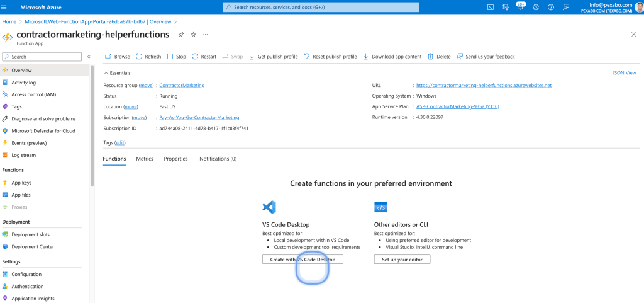Click Send us your feedback
This screenshot has width=644, height=303.
pyautogui.click(x=486, y=57)
